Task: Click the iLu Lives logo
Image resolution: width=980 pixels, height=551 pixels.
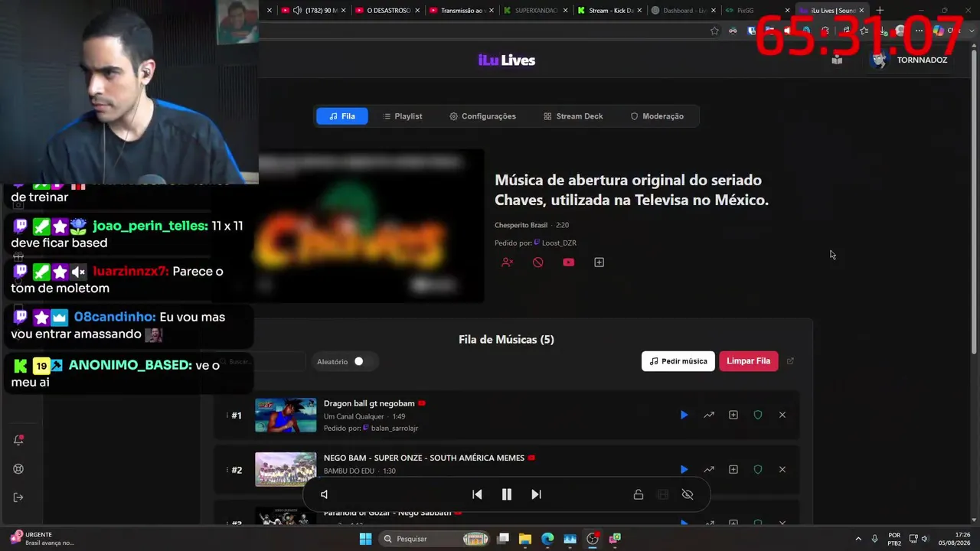Action: tap(507, 60)
